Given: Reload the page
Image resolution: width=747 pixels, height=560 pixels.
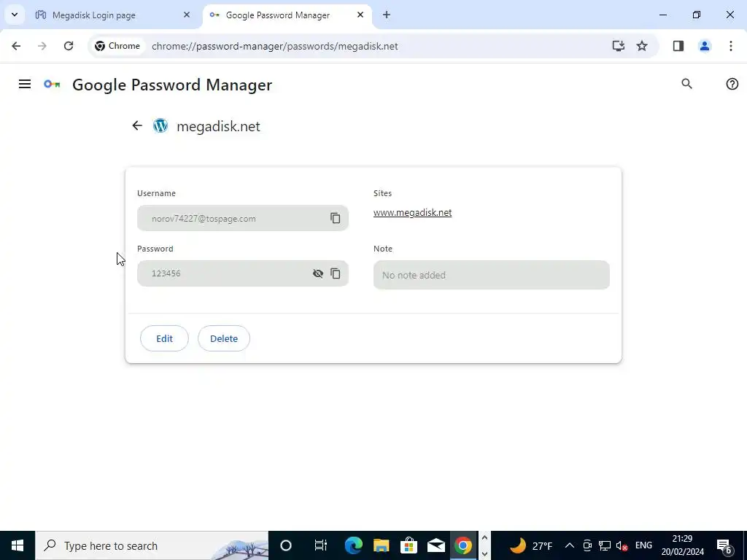Looking at the screenshot, I should (69, 46).
